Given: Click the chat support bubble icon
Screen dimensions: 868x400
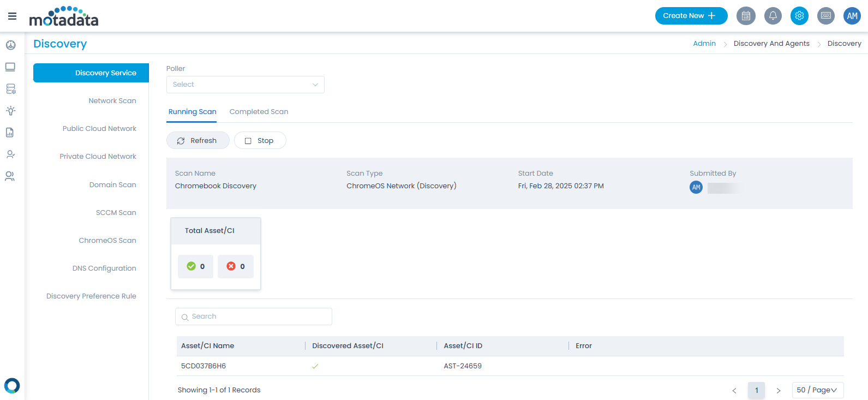Looking at the screenshot, I should pos(12,386).
